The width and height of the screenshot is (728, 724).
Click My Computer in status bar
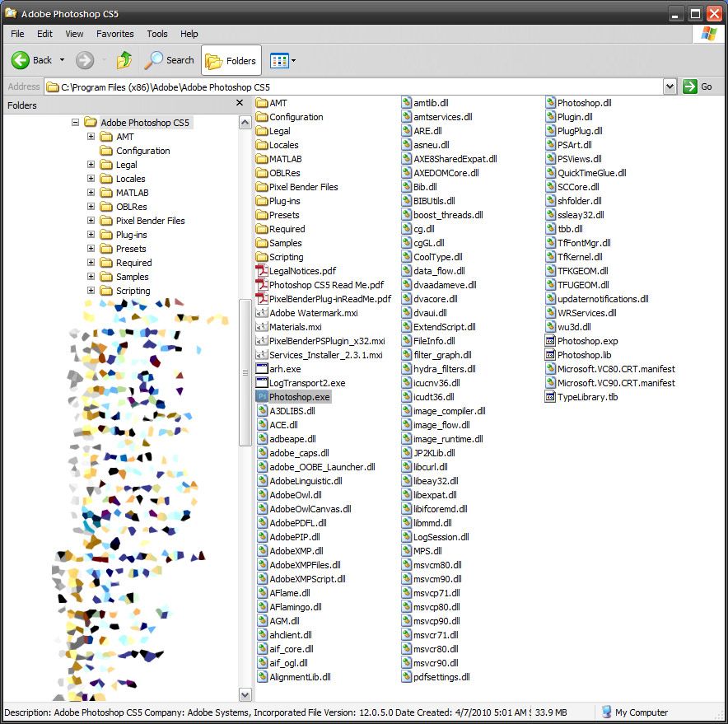point(635,712)
